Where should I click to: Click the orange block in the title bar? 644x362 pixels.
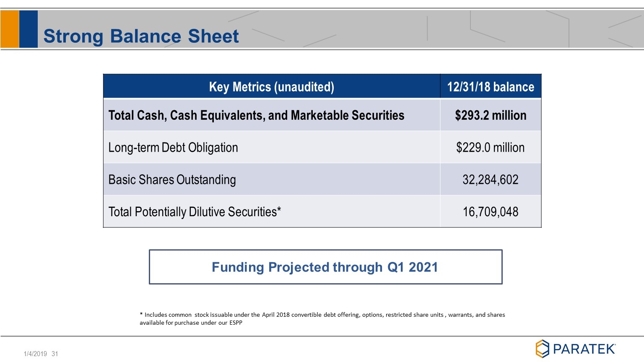pyautogui.click(x=10, y=29)
